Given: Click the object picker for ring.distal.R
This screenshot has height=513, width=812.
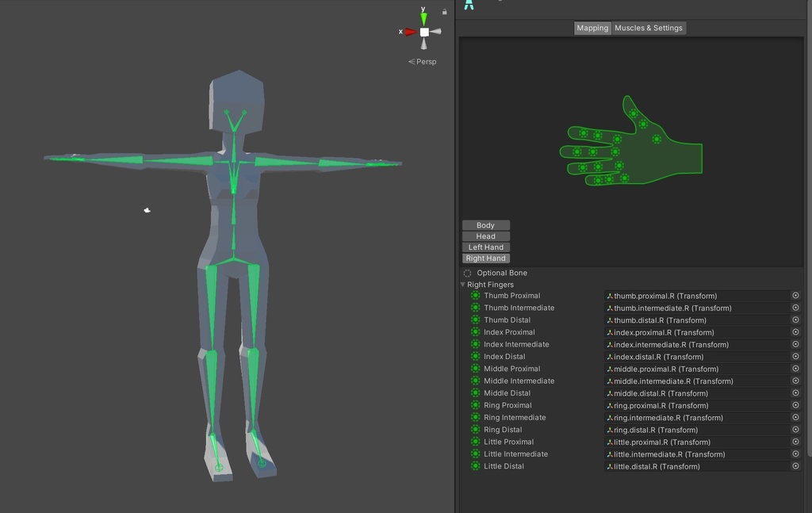Looking at the screenshot, I should click(x=795, y=429).
